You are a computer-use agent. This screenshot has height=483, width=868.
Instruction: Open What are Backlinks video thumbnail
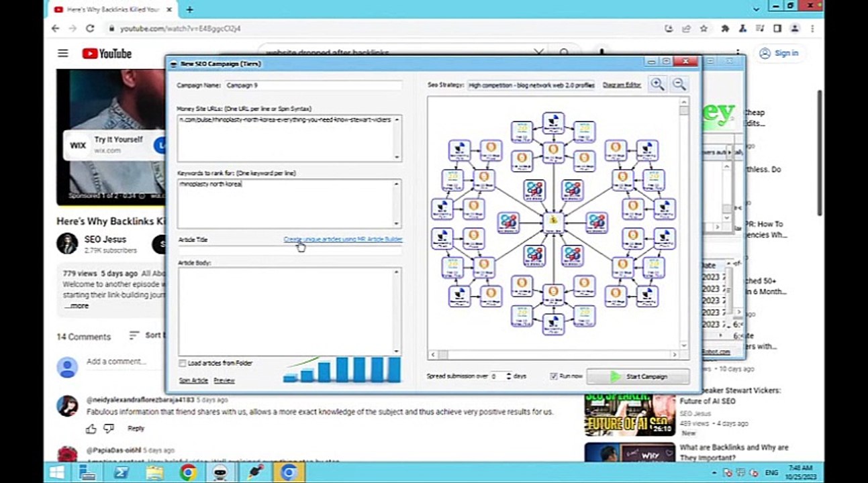pos(630,452)
